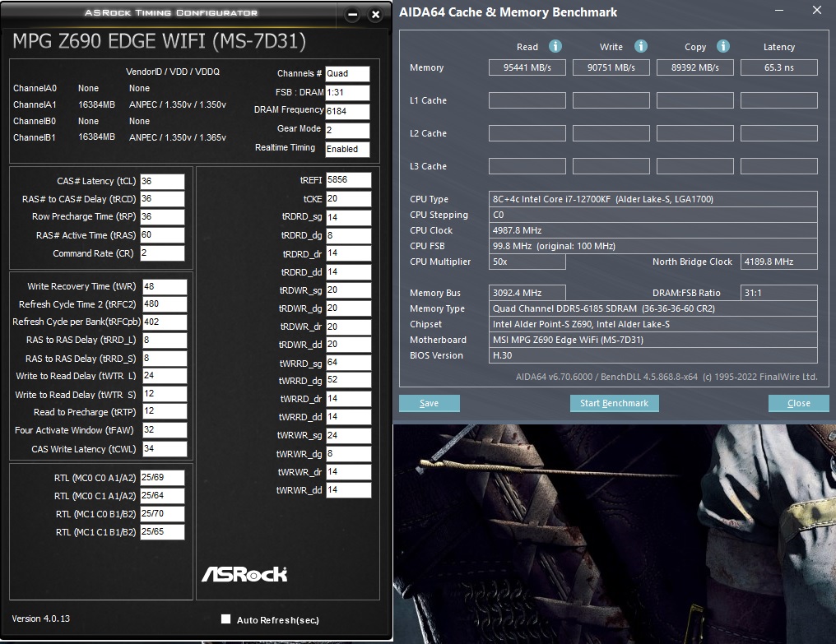
Task: Select the CAS Write Latency (tCWL) field
Action: tap(165, 449)
